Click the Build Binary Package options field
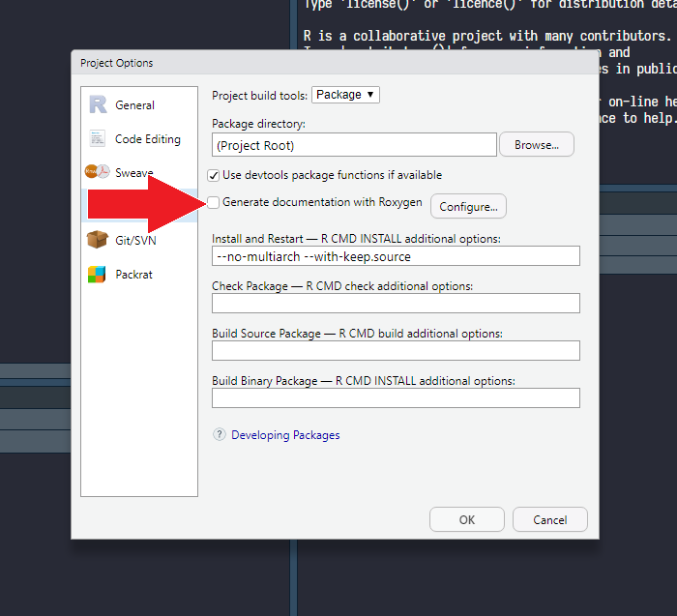The height and width of the screenshot is (616, 677). 396,397
